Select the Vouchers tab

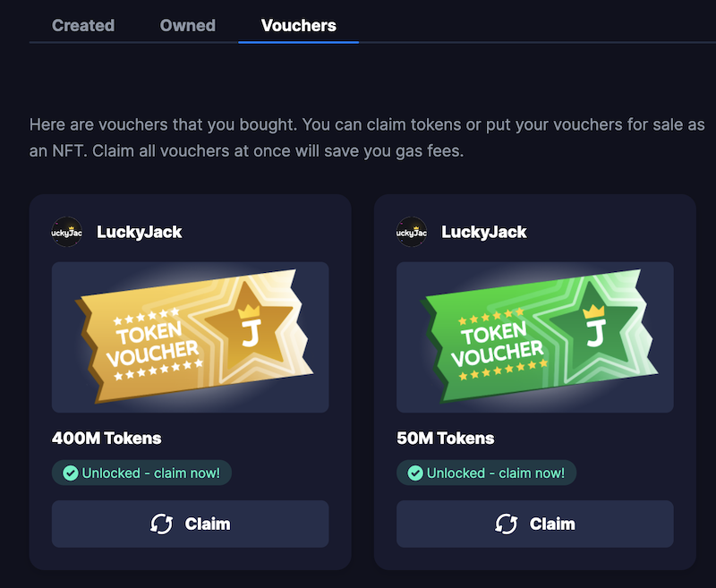tap(299, 26)
